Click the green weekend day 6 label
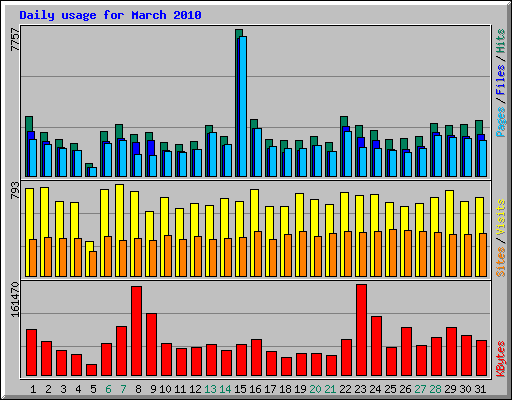The image size is (512, 400). pyautogui.click(x=108, y=389)
